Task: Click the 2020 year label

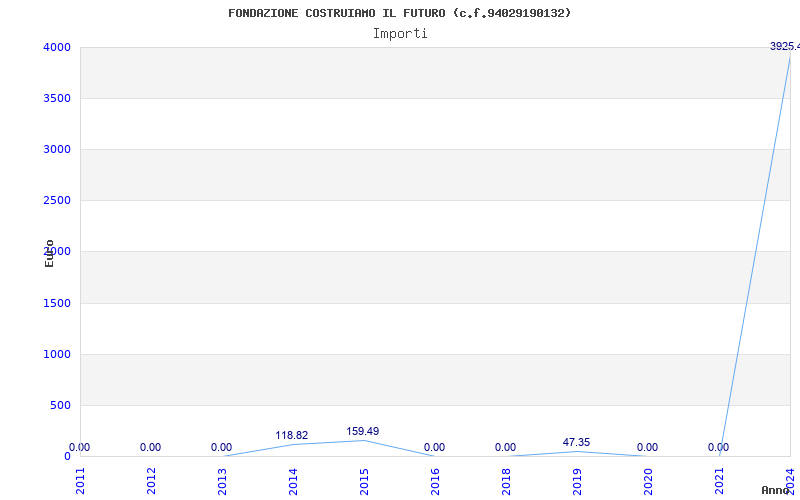Action: (x=648, y=481)
